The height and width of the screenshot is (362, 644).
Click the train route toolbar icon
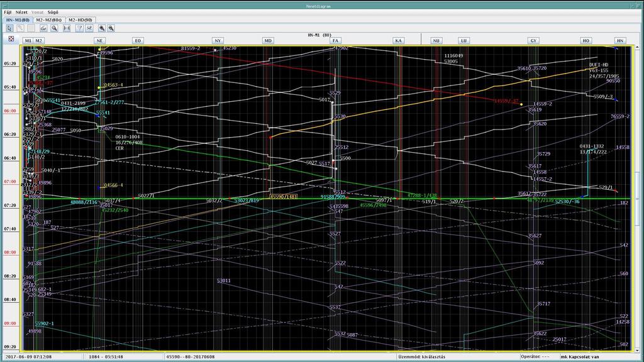pos(89,28)
